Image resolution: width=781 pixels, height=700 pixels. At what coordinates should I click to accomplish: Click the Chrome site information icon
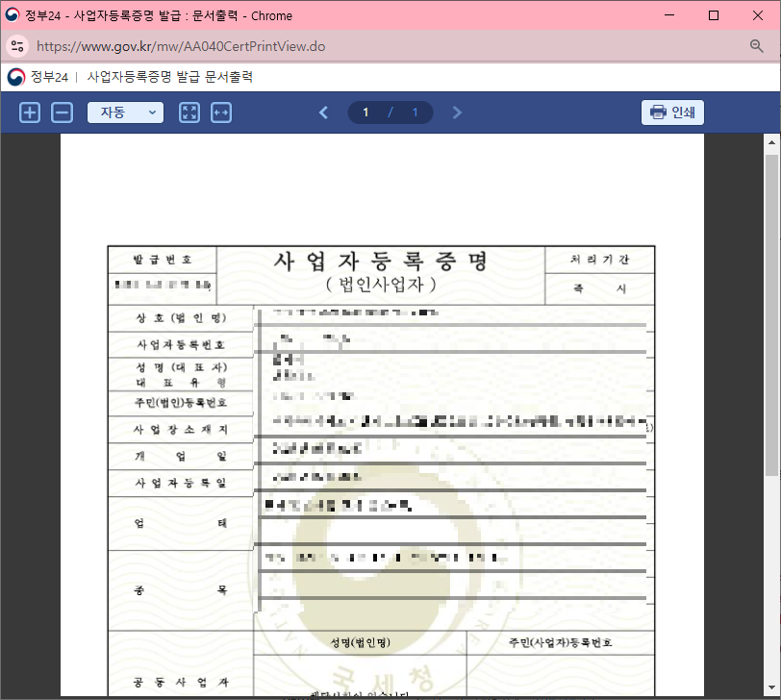coord(17,46)
